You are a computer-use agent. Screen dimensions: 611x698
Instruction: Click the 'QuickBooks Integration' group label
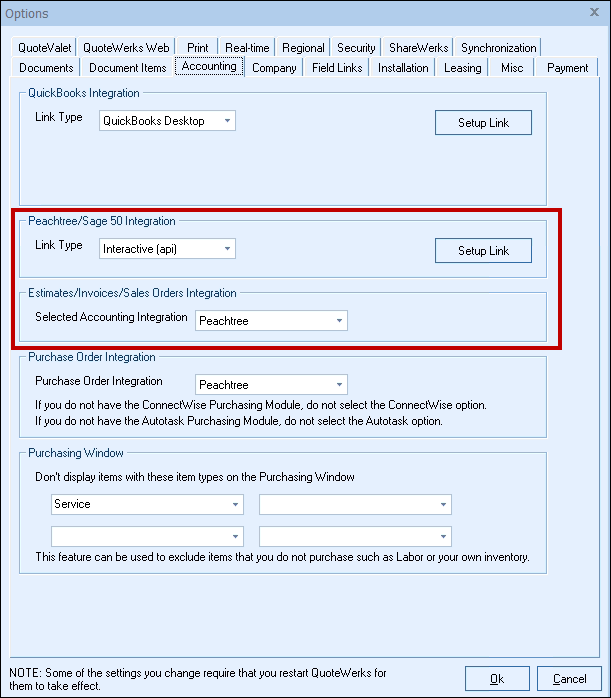(84, 93)
